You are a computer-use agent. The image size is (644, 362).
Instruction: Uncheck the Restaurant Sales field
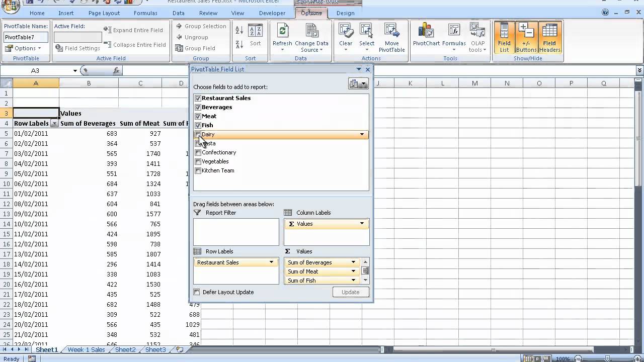[198, 98]
